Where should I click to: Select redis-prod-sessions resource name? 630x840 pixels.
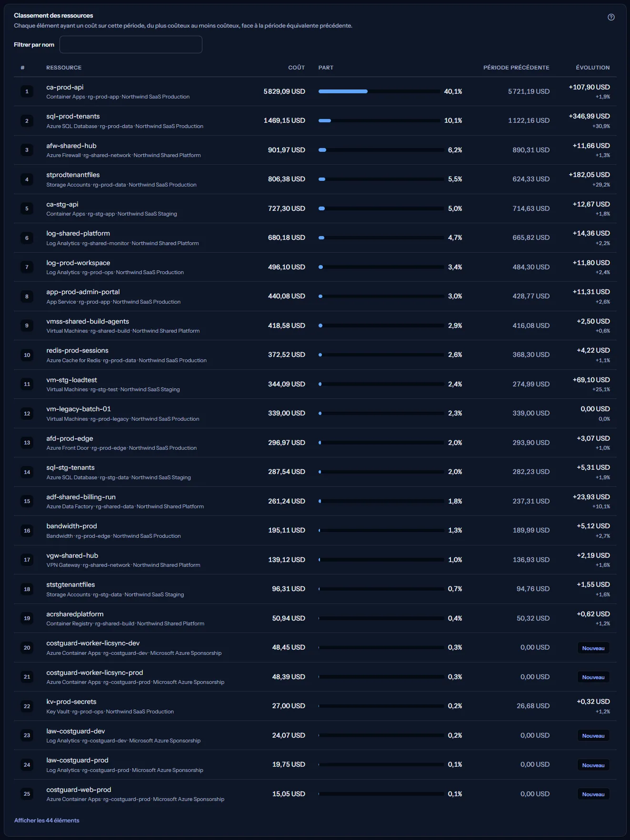[77, 350]
